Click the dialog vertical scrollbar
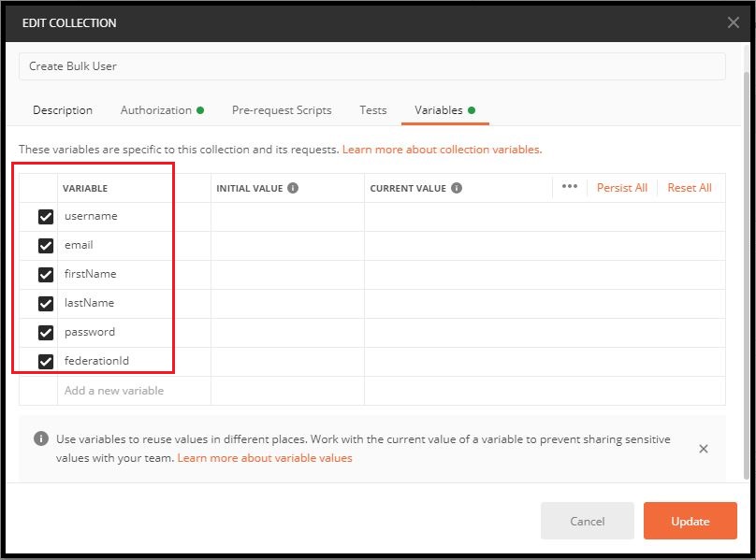Viewport: 756px width, 560px height. pos(747,275)
